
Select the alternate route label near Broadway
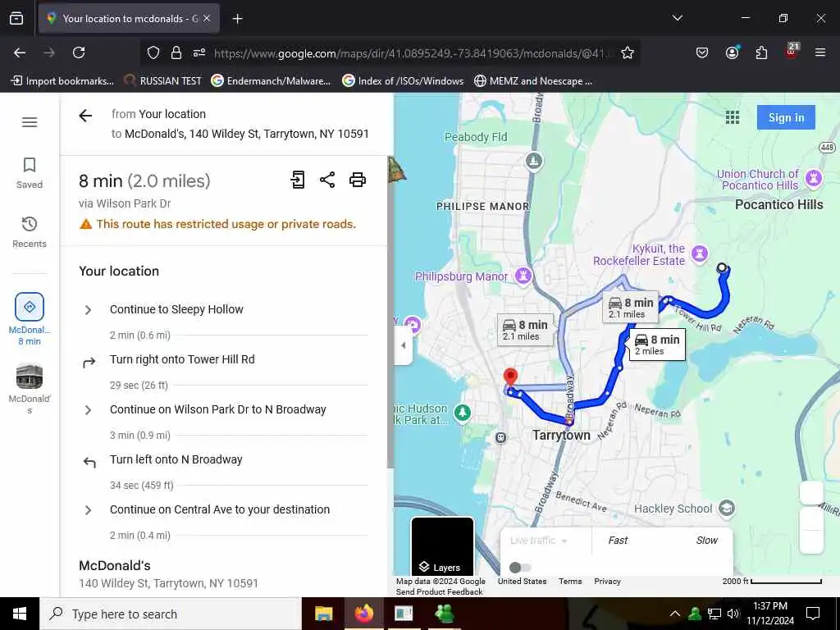525,330
